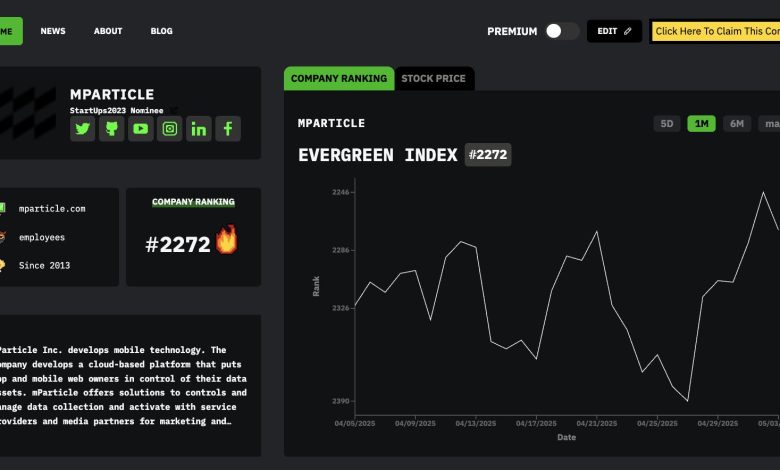Click the 2246 rank axis label

[341, 192]
